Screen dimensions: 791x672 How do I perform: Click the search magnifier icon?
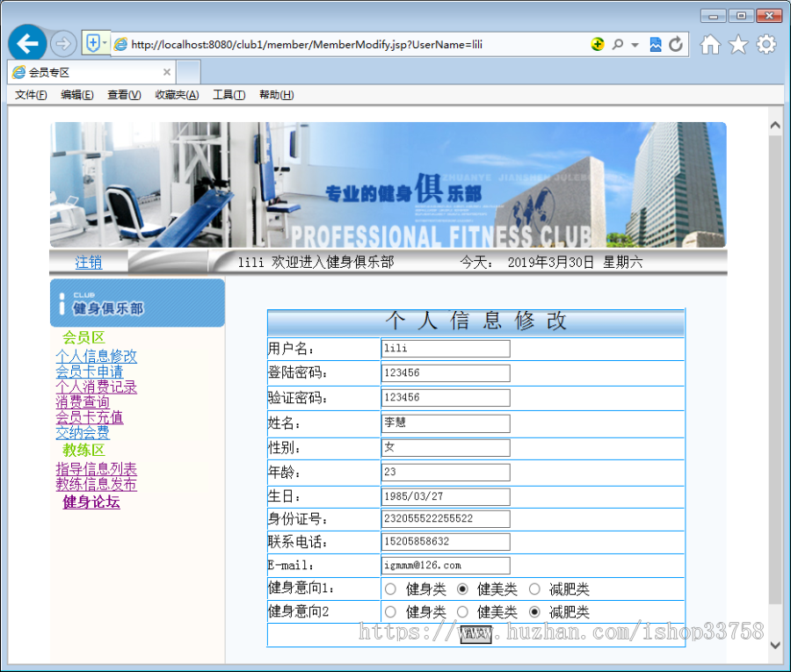pyautogui.click(x=618, y=42)
